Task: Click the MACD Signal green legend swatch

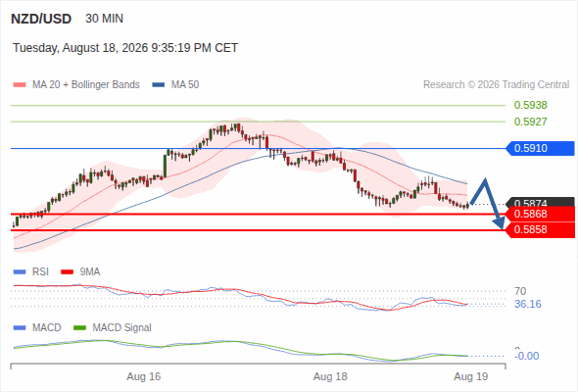Action: tap(79, 328)
